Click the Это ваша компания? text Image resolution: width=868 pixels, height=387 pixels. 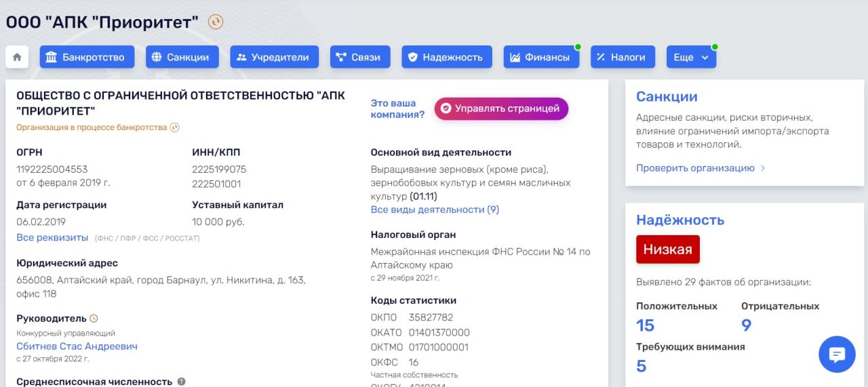(x=397, y=108)
